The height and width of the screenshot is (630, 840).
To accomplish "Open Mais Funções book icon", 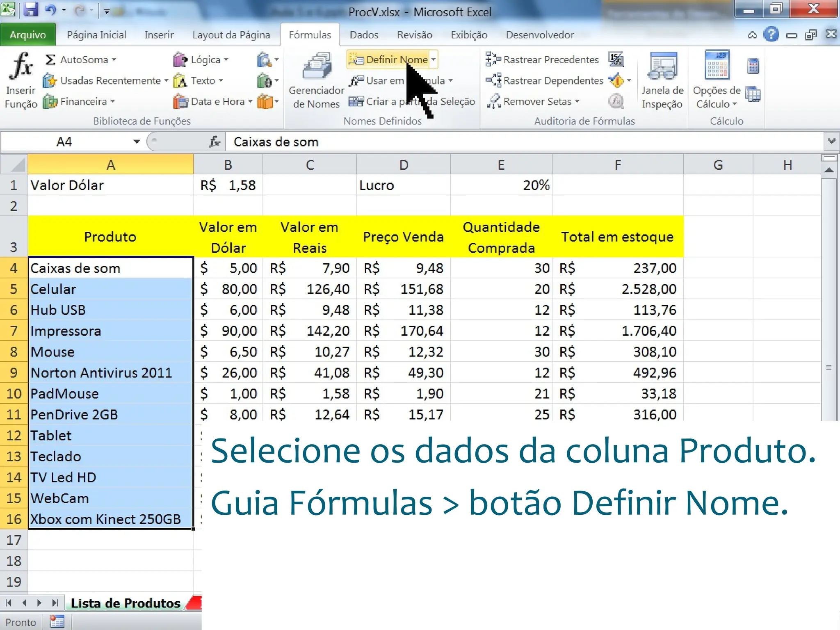I will 268,102.
